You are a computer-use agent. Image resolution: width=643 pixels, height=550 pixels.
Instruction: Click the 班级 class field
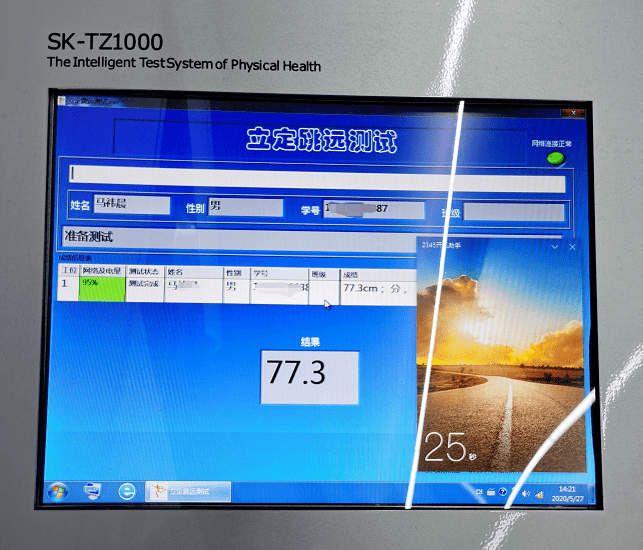pos(514,212)
